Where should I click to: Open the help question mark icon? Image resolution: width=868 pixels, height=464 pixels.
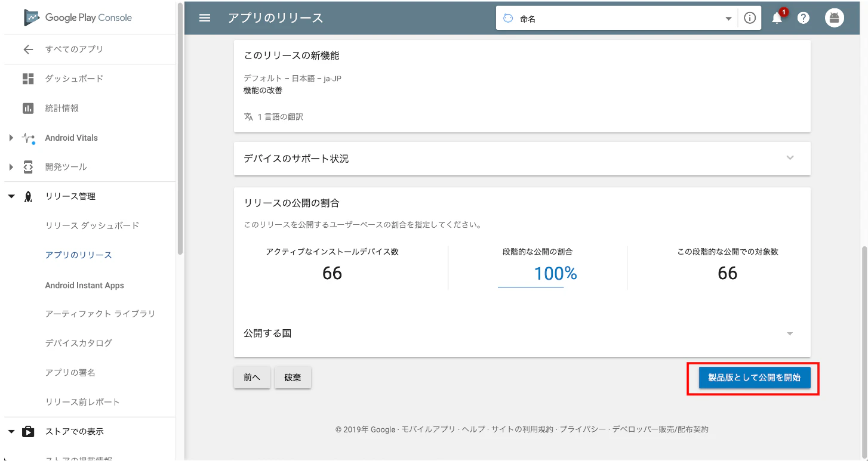tap(804, 18)
